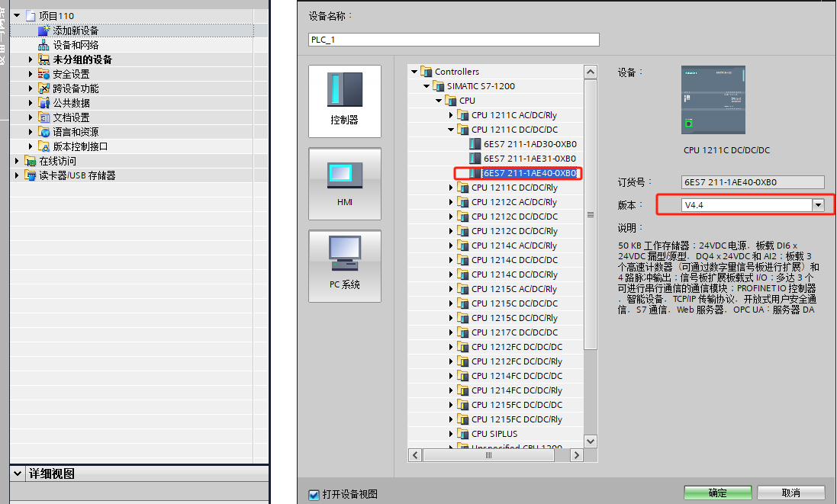Click the 安全设置 icon
Screen dimensions: 837x504
click(x=43, y=74)
